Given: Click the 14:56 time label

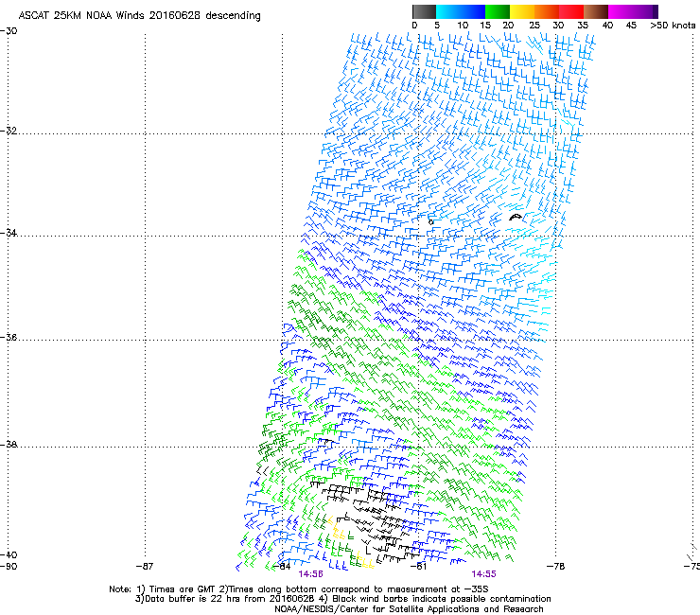Looking at the screenshot, I should point(310,574).
